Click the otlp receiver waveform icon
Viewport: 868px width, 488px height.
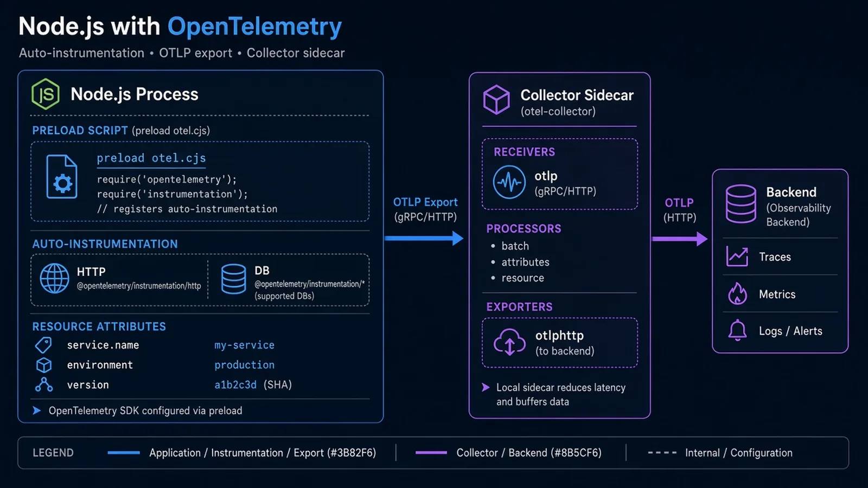coord(509,182)
